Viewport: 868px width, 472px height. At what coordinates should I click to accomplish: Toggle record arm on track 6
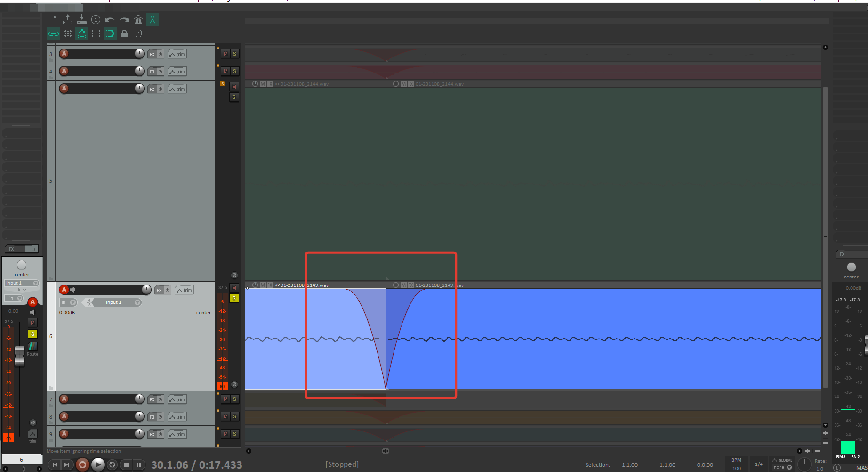click(x=64, y=290)
